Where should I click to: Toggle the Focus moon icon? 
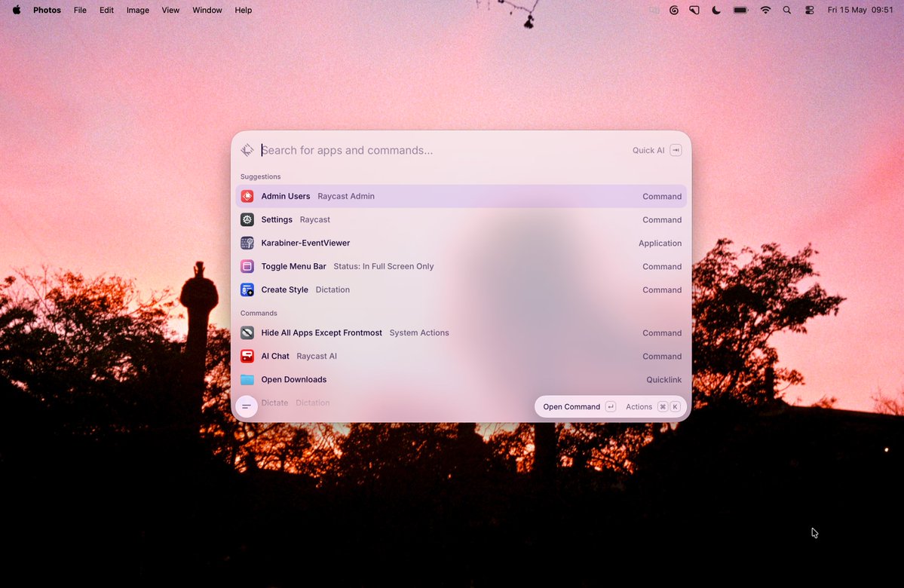coord(716,10)
